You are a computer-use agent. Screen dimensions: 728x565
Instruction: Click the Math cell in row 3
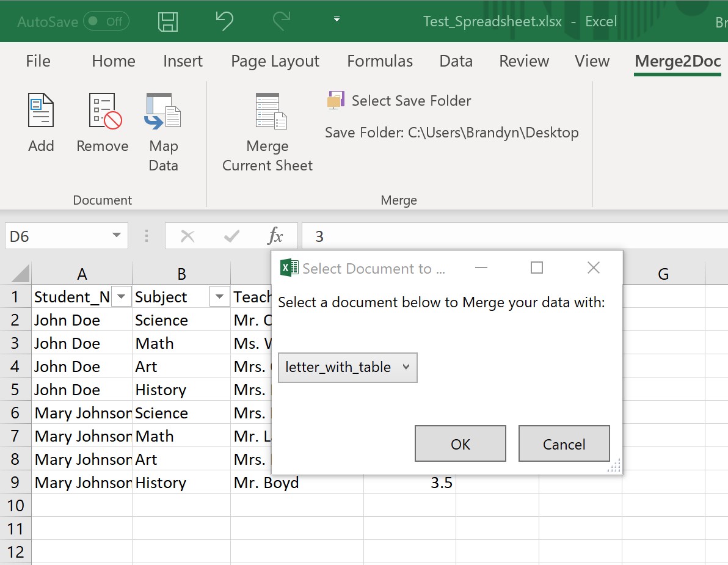(x=181, y=343)
